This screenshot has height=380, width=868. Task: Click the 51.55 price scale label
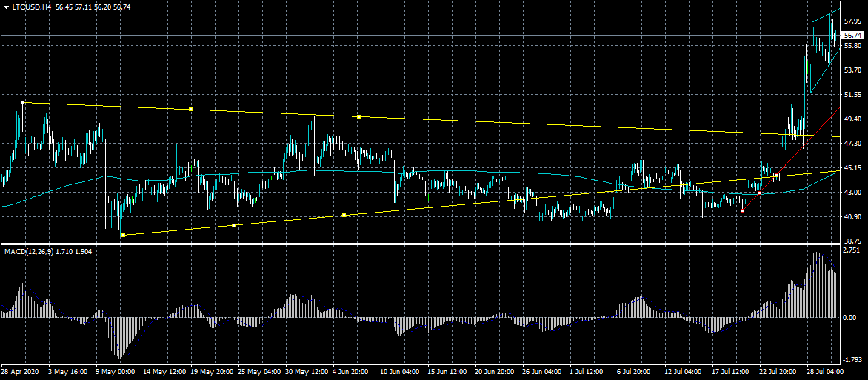[852, 95]
